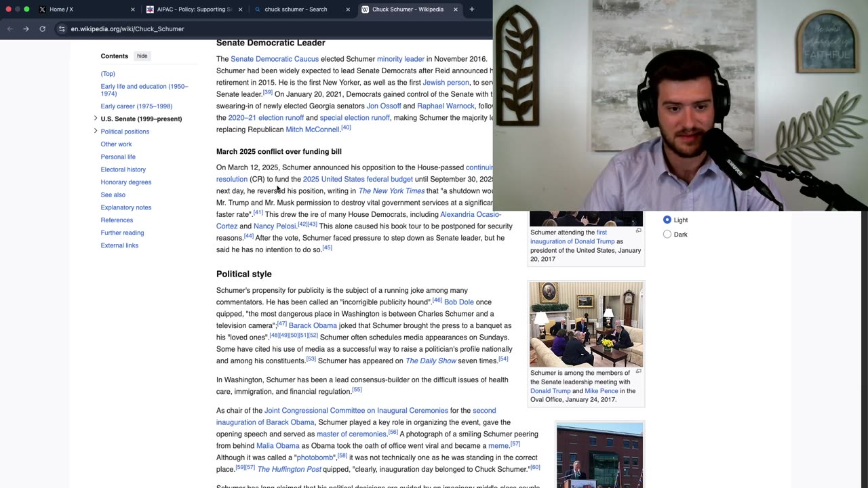Open the Mike Pence link in image caption
The height and width of the screenshot is (488, 868).
pos(601,391)
